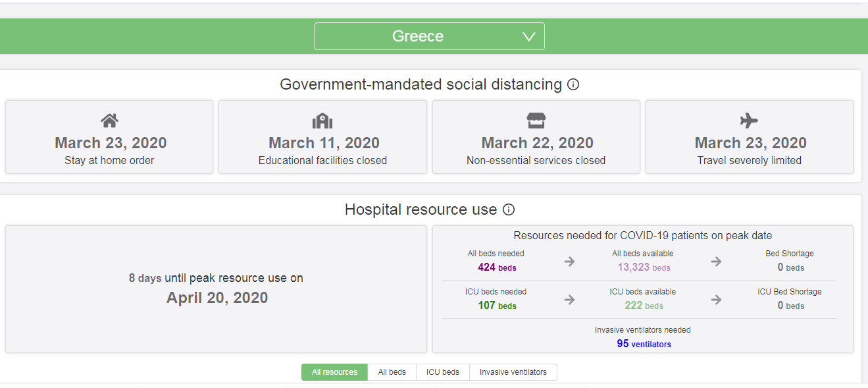868x388 pixels.
Task: Click the Invasive ventilators needed label
Action: [x=643, y=330]
